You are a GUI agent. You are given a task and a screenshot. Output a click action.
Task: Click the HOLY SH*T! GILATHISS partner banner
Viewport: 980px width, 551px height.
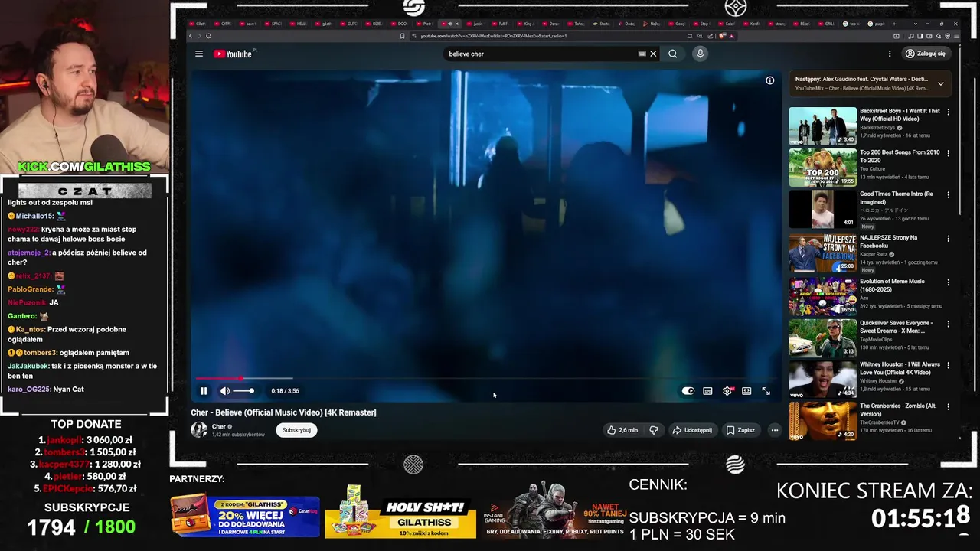[400, 513]
